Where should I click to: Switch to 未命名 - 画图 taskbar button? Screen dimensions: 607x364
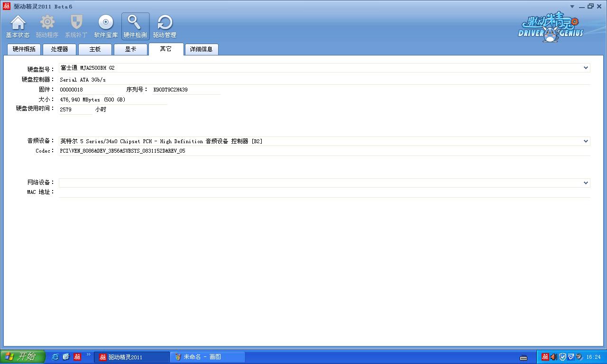click(x=207, y=357)
